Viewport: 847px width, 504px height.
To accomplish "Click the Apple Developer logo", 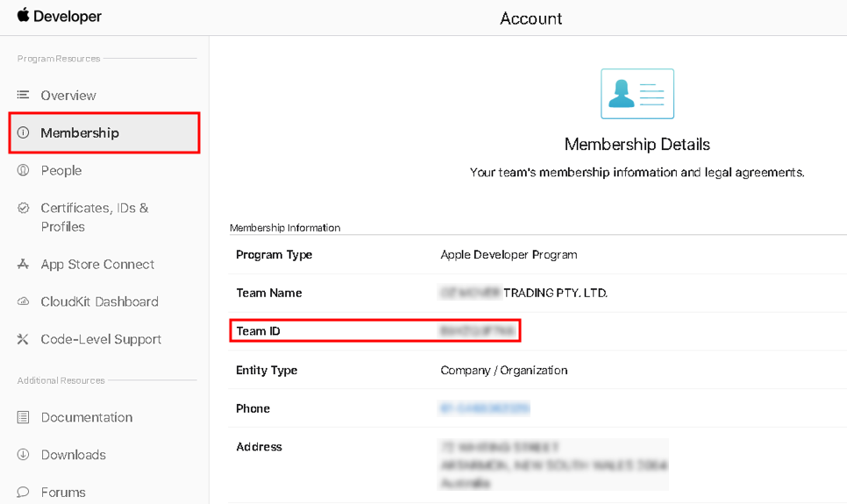I will pos(23,15).
